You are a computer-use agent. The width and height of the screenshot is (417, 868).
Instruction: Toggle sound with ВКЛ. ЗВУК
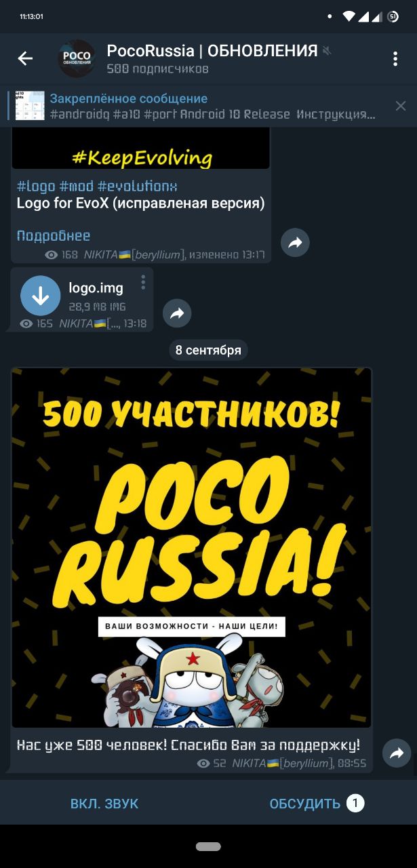pyautogui.click(x=104, y=804)
